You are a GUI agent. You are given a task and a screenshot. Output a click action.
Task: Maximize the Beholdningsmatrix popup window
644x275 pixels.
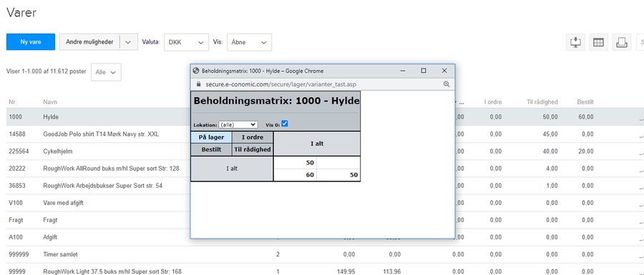pos(424,71)
